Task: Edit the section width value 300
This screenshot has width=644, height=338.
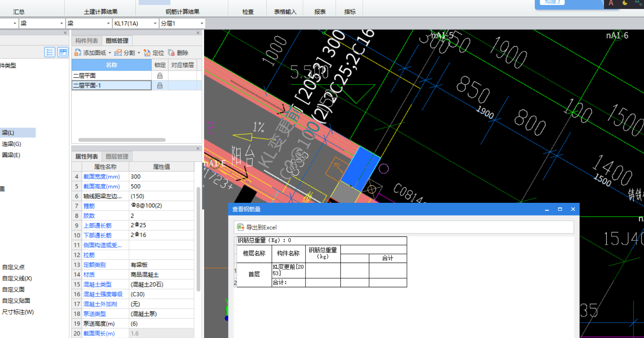Action: click(x=162, y=177)
